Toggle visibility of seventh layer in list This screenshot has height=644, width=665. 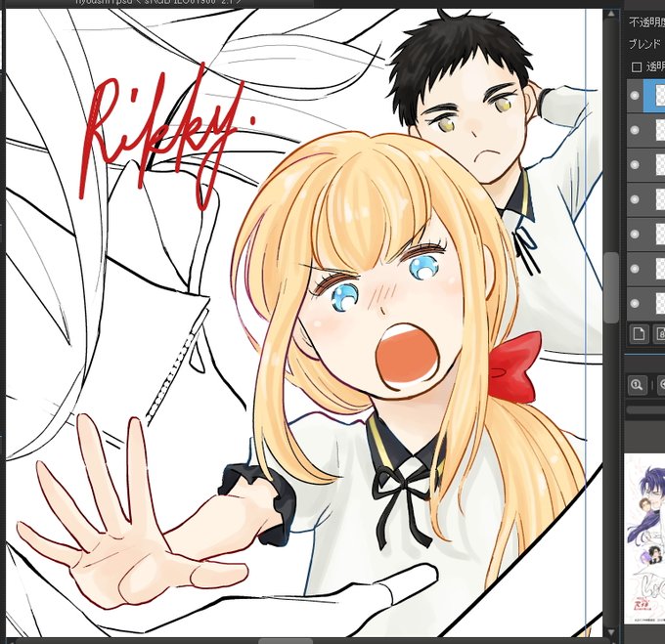click(x=635, y=303)
